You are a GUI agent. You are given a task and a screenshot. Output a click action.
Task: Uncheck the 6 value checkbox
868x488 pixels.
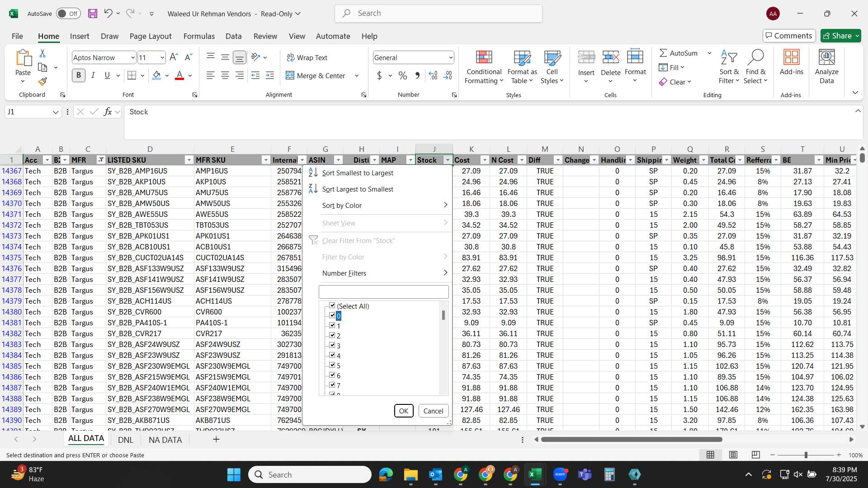pos(332,375)
